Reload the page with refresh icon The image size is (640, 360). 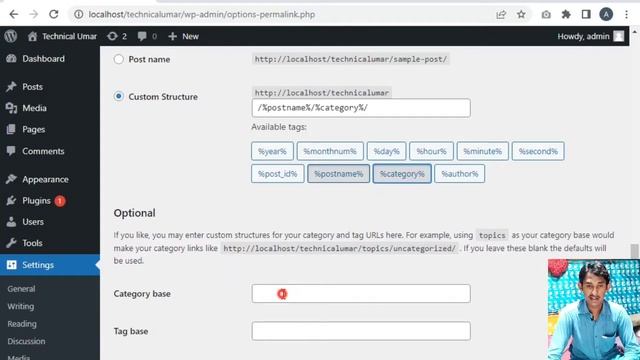point(53,14)
